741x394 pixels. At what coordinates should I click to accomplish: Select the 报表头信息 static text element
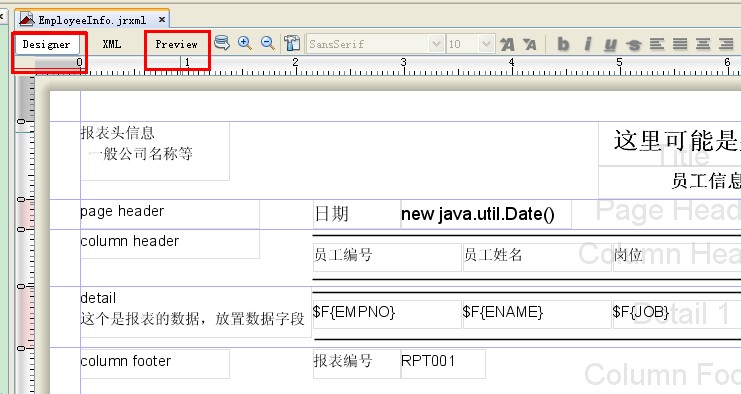(x=155, y=151)
